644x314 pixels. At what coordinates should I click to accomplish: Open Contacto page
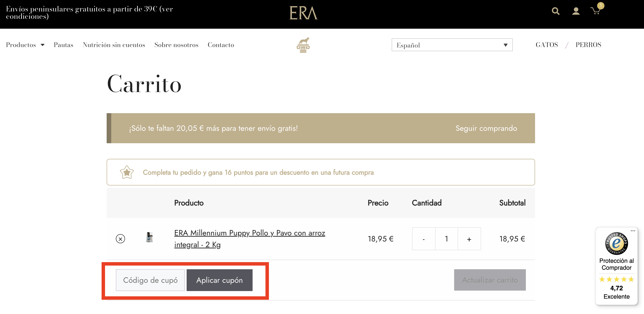click(x=221, y=45)
